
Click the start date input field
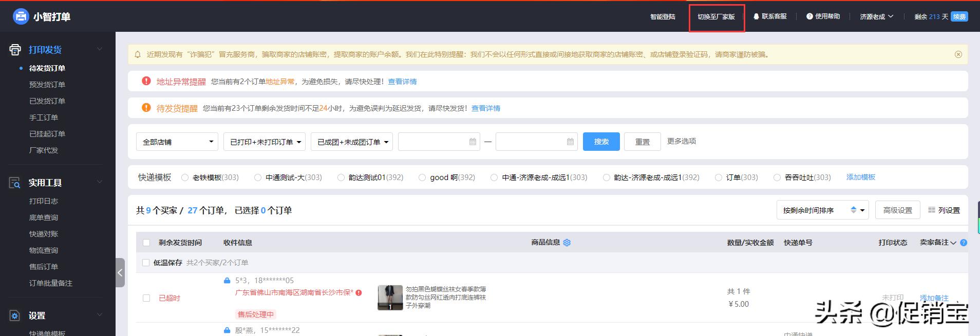(439, 142)
